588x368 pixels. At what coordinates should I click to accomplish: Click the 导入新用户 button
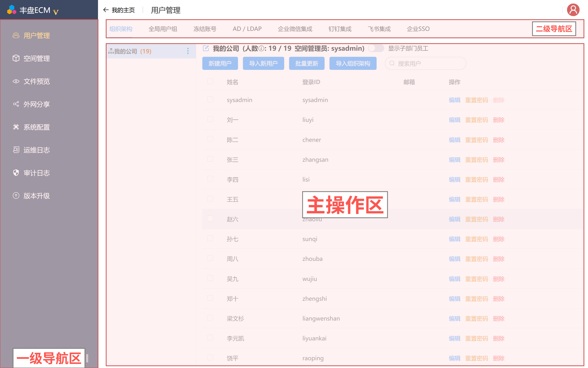(x=263, y=64)
